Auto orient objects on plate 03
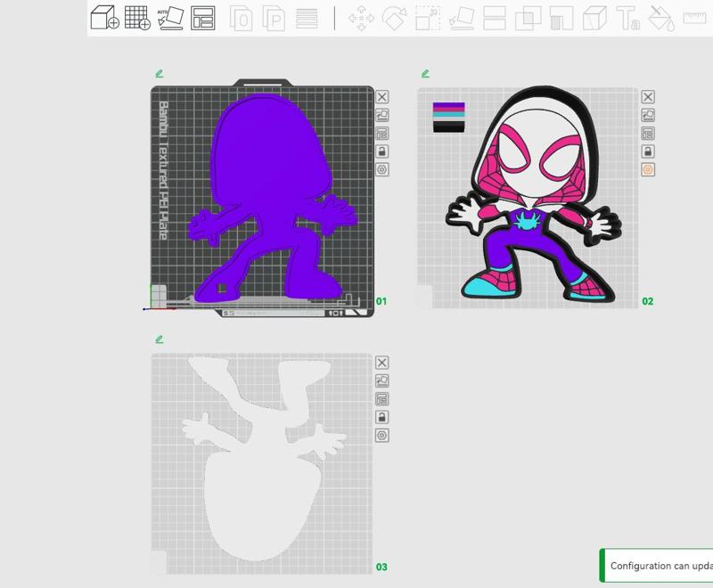The image size is (713, 588). pos(382,380)
